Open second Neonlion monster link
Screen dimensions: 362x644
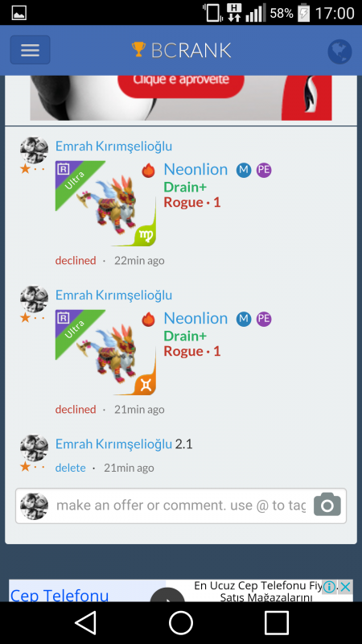[x=195, y=319]
